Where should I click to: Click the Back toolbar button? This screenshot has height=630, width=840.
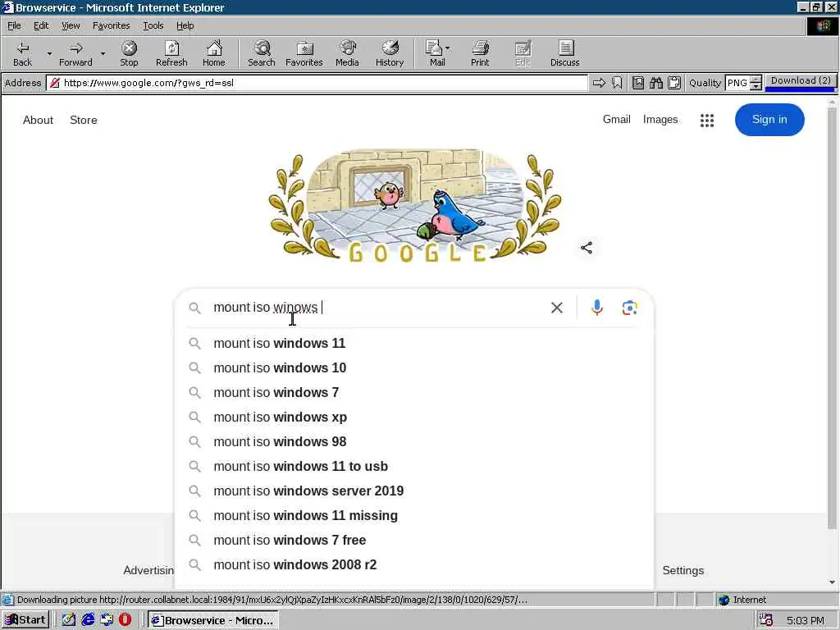22,53
